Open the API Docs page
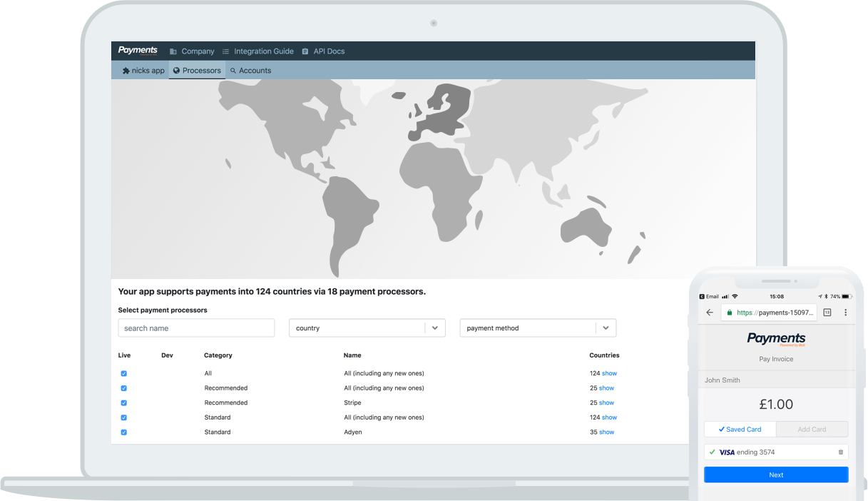 pos(323,51)
